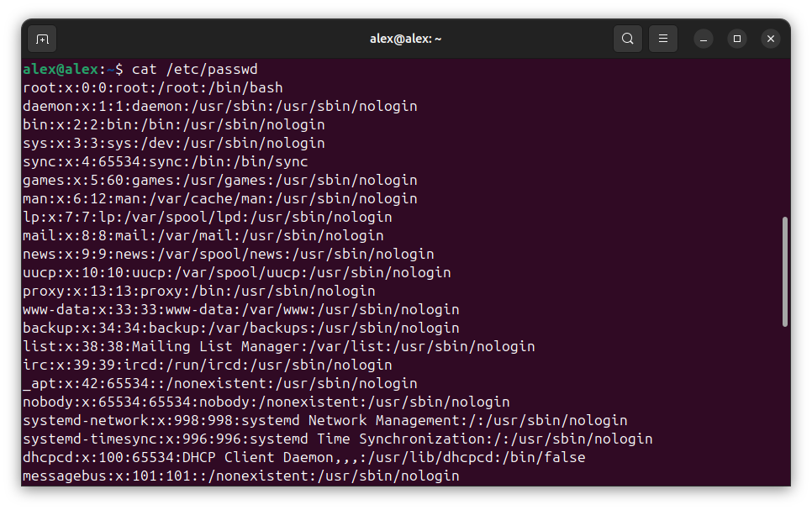
Task: Click the games user entry line
Action: (220, 180)
